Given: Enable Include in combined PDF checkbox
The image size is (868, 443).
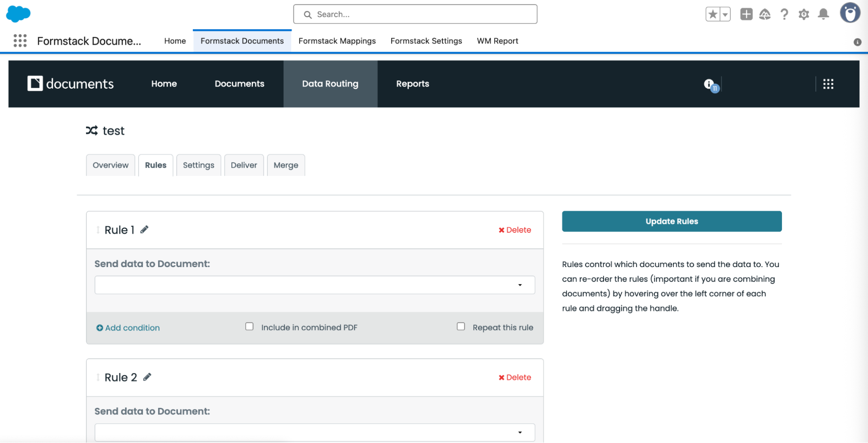Looking at the screenshot, I should 249,326.
